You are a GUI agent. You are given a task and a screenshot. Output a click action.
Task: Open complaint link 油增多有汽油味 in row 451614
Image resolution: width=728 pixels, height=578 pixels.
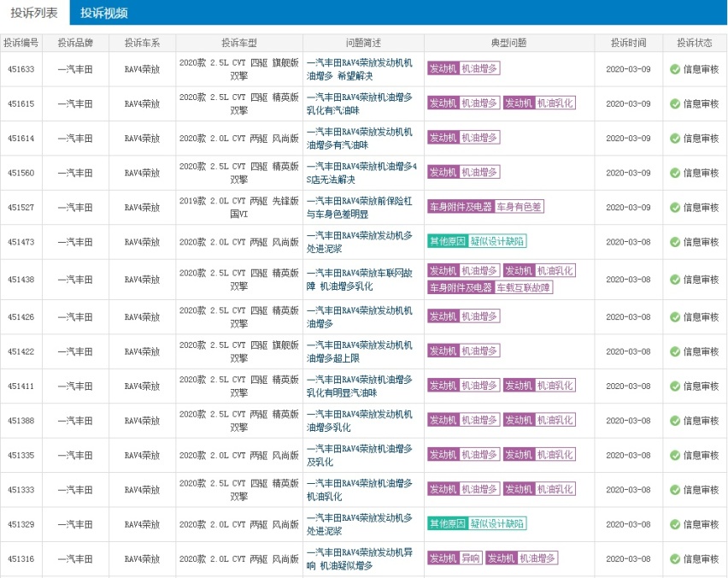(x=360, y=138)
